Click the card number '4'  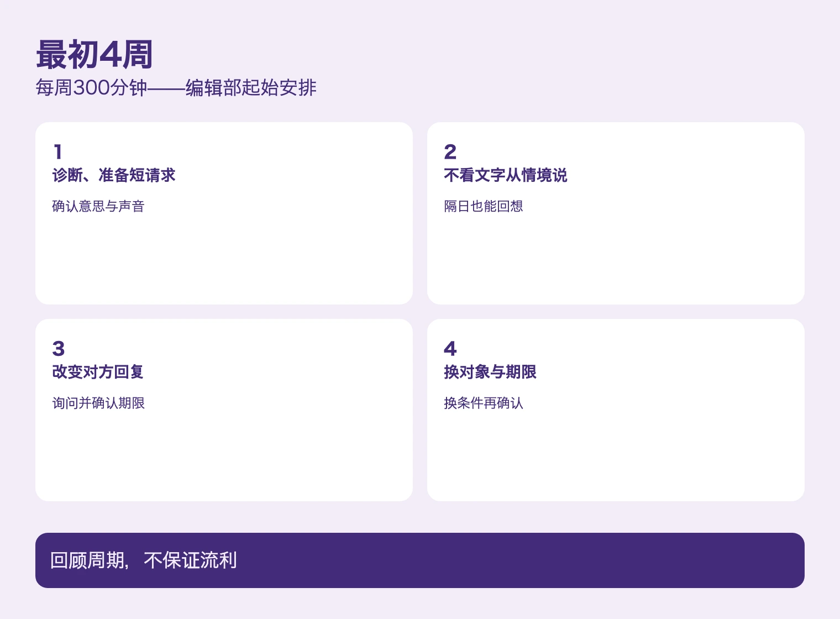coord(450,348)
